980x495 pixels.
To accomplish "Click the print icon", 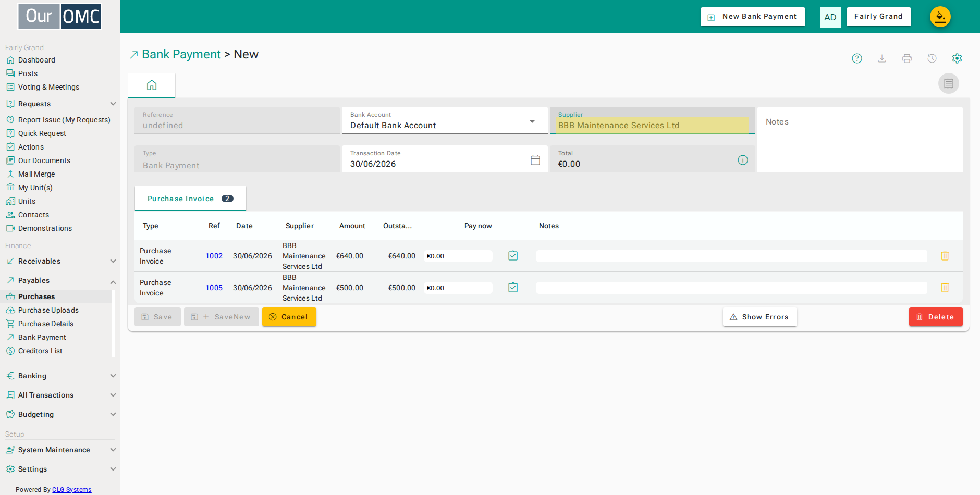I will point(907,58).
